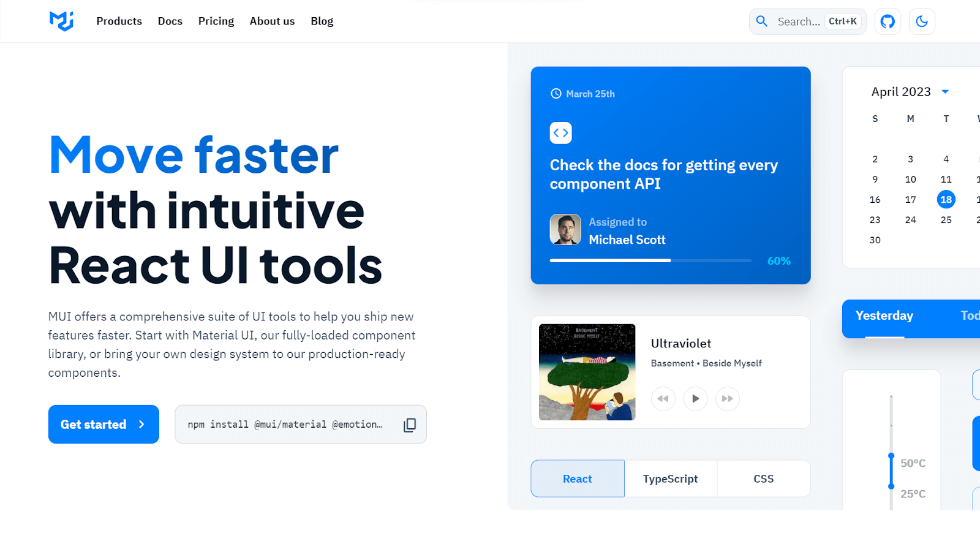Image resolution: width=980 pixels, height=560 pixels.
Task: Open the Pricing page
Action: pyautogui.click(x=216, y=21)
